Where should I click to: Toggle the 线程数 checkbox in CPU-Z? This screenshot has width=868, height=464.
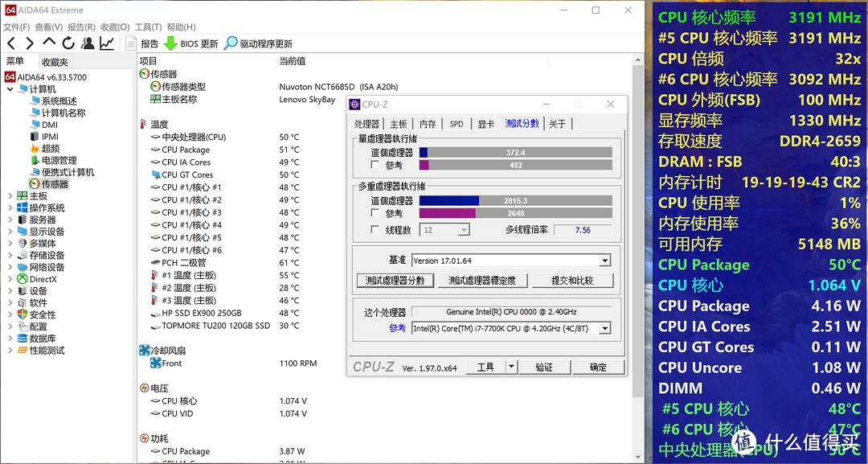[x=375, y=229]
